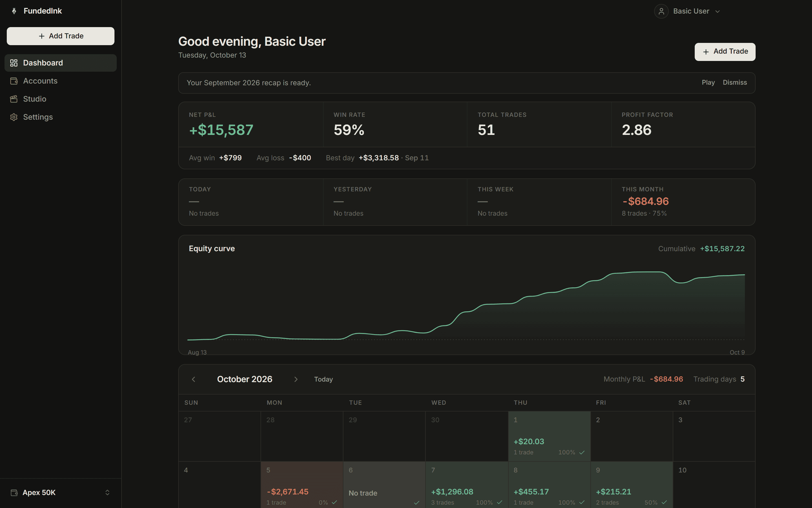
Task: Select October 1 with +$20.03
Action: click(x=549, y=436)
